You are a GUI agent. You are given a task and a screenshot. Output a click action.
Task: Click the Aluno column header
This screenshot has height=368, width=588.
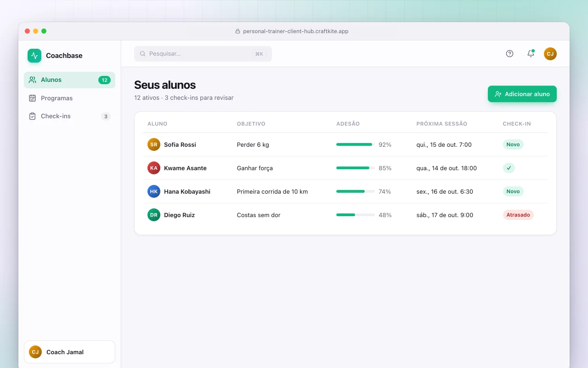pos(158,124)
